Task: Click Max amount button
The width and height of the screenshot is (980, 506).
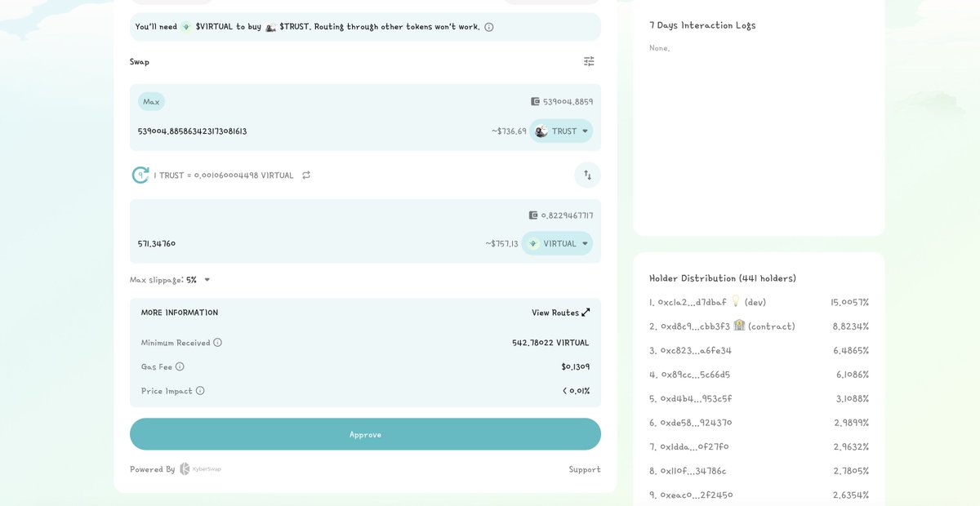Action: point(151,102)
